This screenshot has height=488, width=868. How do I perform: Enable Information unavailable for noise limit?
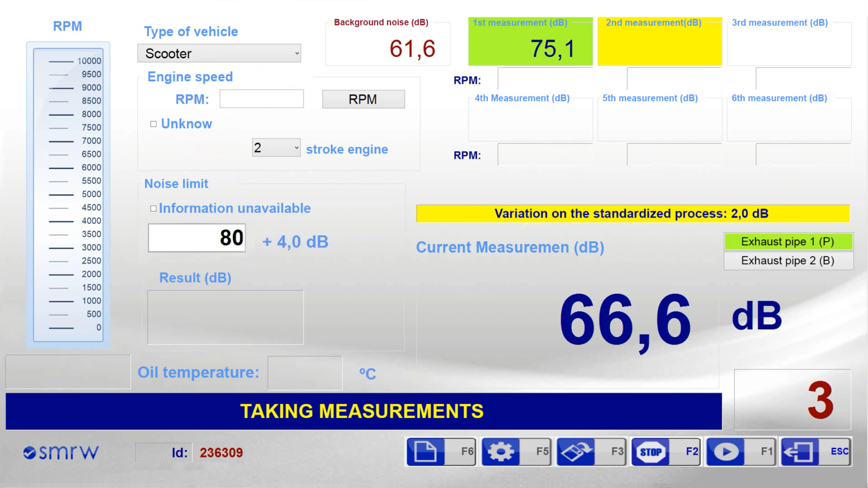(x=153, y=208)
